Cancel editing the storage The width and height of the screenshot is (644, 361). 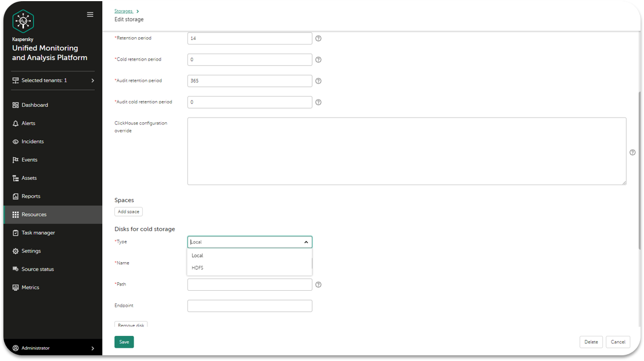pos(618,342)
